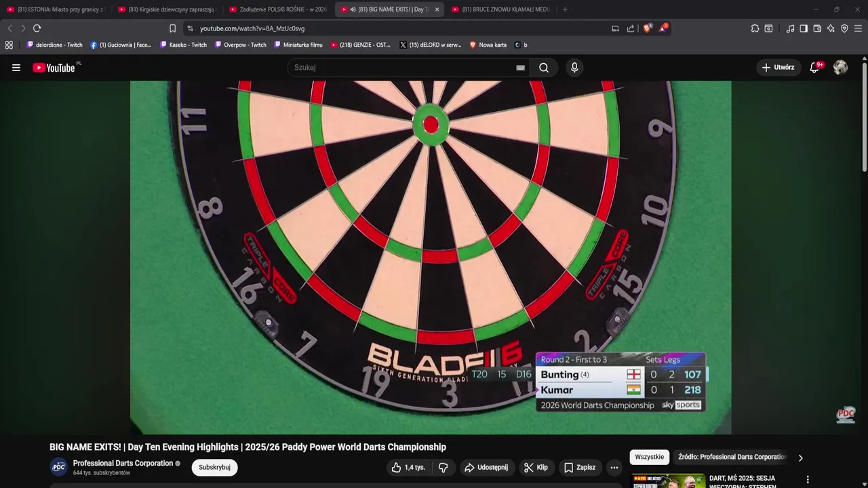
Task: Click the PDC watermark on the video
Action: (846, 415)
